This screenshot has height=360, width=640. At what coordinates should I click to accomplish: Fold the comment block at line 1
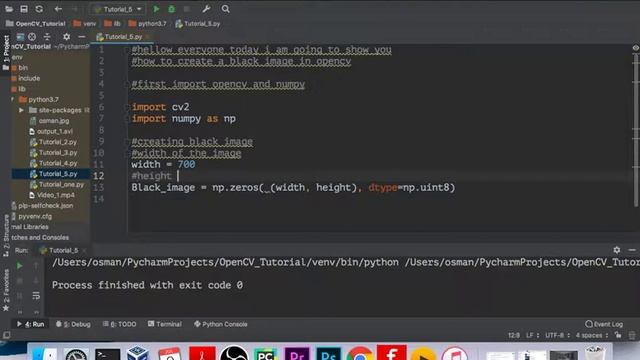coord(127,50)
